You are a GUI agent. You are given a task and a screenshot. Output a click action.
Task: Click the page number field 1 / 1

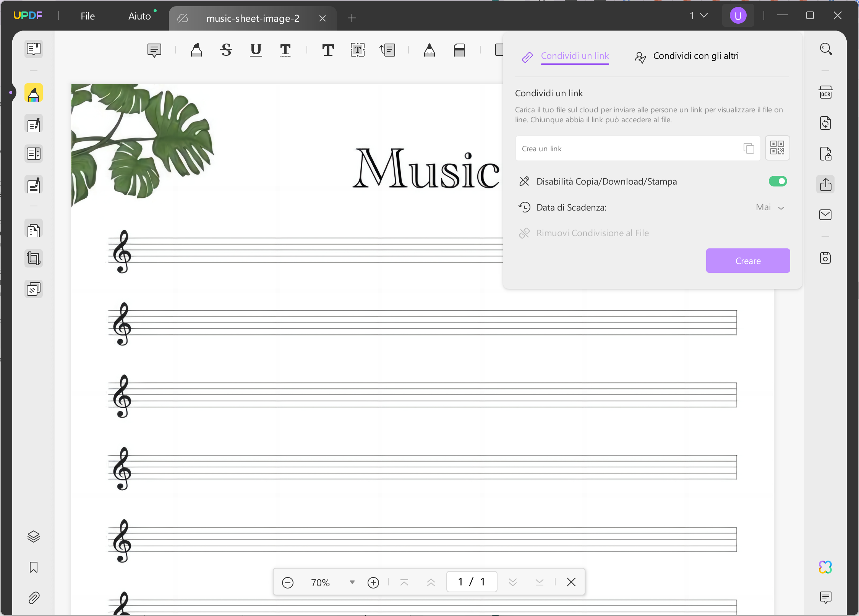click(472, 582)
